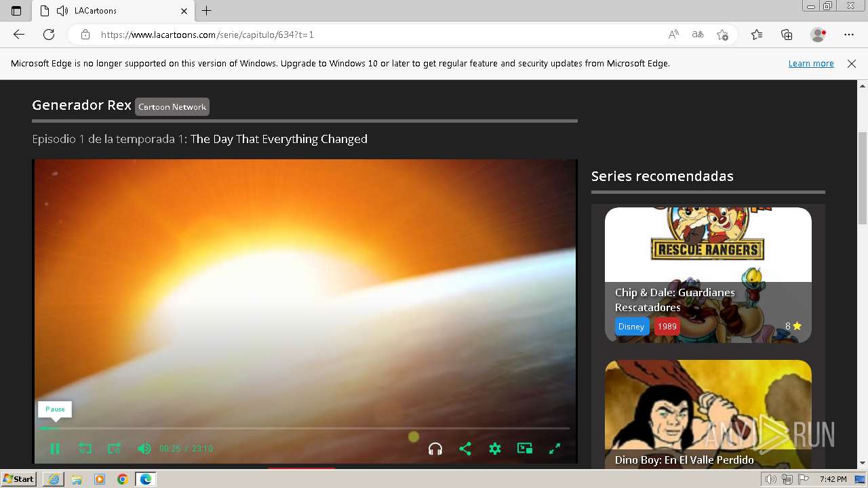868x488 pixels.
Task: Click the 8-star rating on Chip & Dale
Action: pyautogui.click(x=793, y=326)
